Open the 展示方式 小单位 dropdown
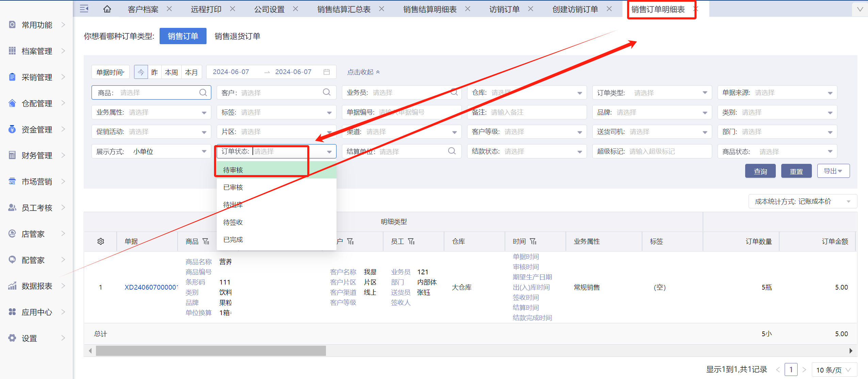This screenshot has width=868, height=379. point(151,151)
